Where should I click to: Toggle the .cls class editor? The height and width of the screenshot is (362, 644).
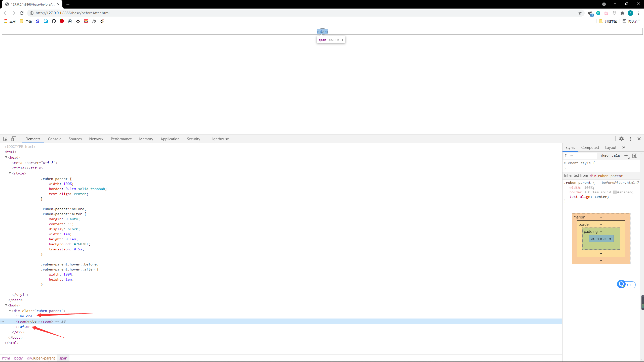pos(616,156)
